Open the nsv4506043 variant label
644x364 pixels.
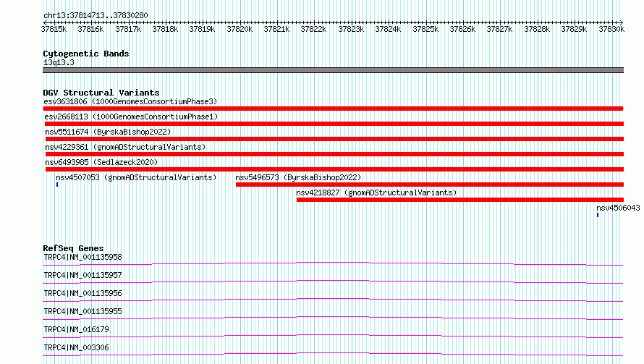(x=618, y=208)
